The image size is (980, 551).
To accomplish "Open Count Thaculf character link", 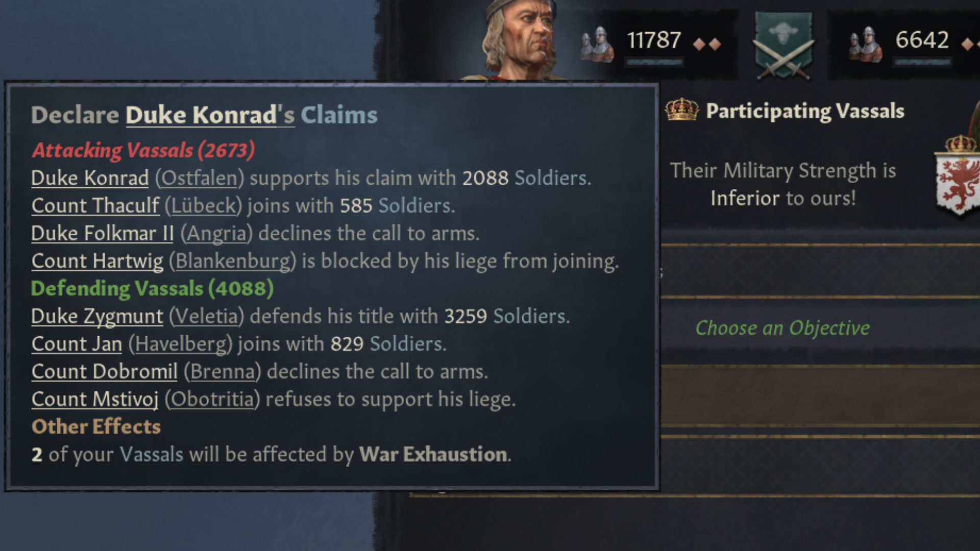I will point(95,206).
